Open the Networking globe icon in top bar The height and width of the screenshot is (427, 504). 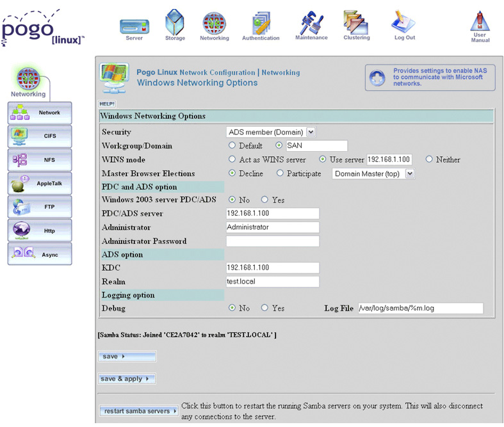pos(214,24)
